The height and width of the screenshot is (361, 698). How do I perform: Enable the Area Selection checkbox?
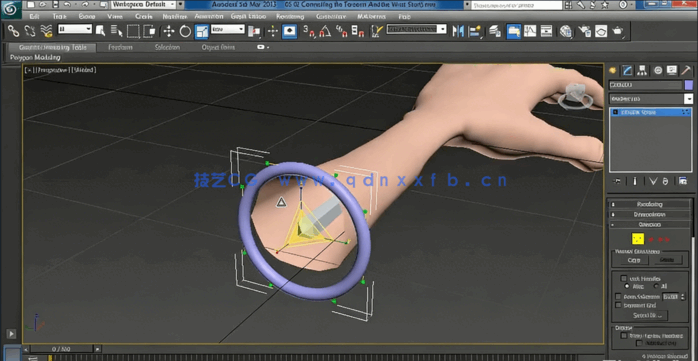click(x=618, y=296)
